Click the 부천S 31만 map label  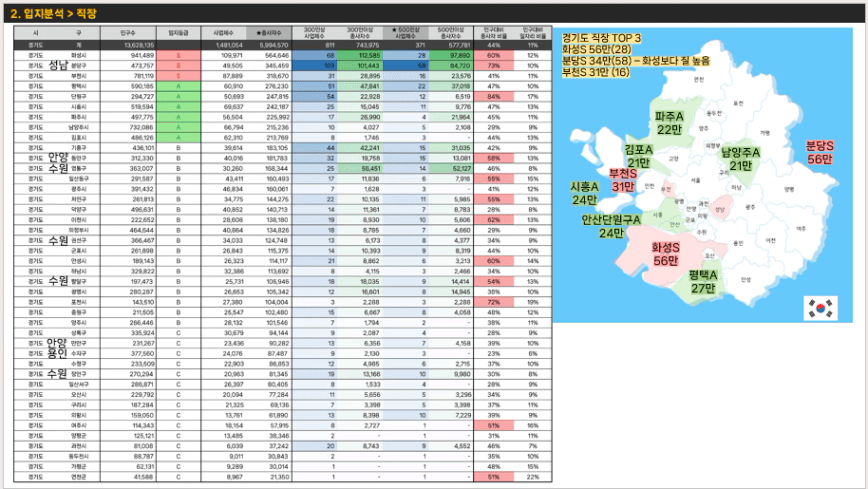pyautogui.click(x=623, y=180)
